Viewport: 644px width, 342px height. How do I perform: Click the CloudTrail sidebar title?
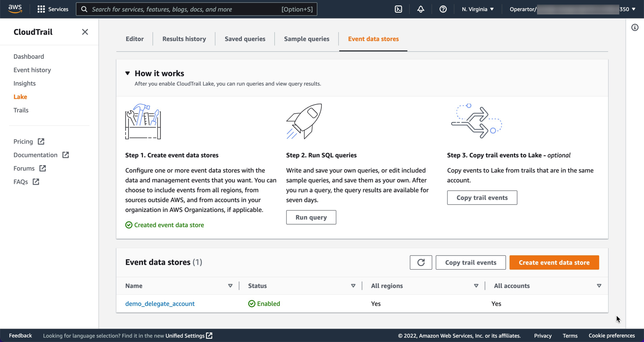pos(33,32)
